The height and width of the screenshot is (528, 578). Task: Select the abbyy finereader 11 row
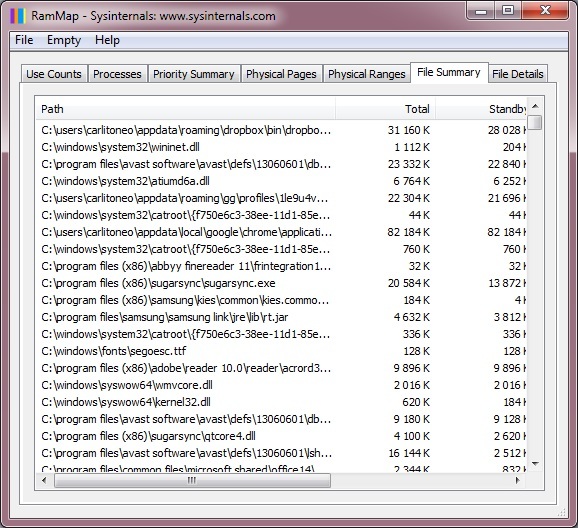[281, 266]
